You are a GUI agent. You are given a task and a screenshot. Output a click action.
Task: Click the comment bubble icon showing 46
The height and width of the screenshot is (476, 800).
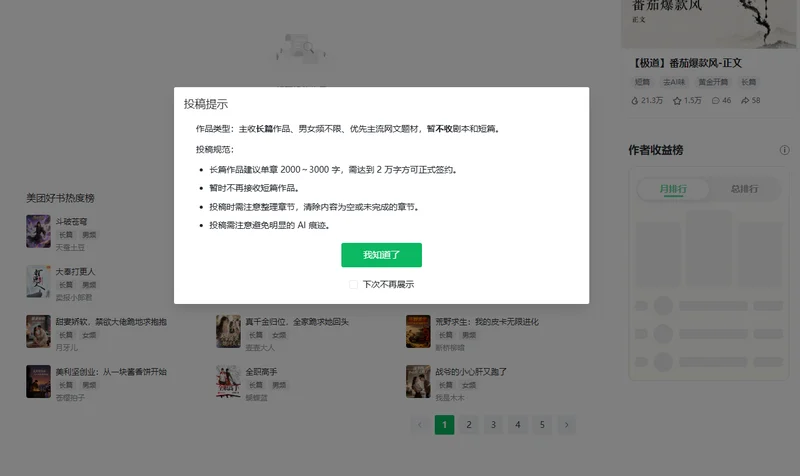pos(715,101)
